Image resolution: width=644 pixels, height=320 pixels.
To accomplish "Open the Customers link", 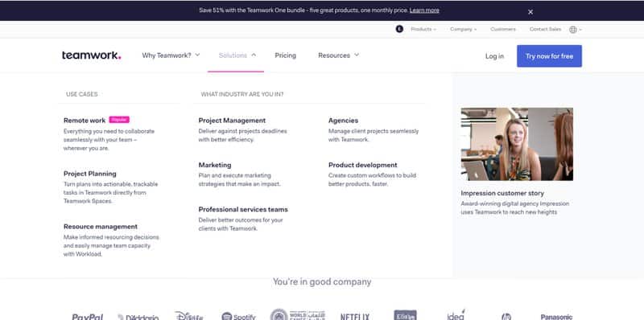I will [x=502, y=29].
